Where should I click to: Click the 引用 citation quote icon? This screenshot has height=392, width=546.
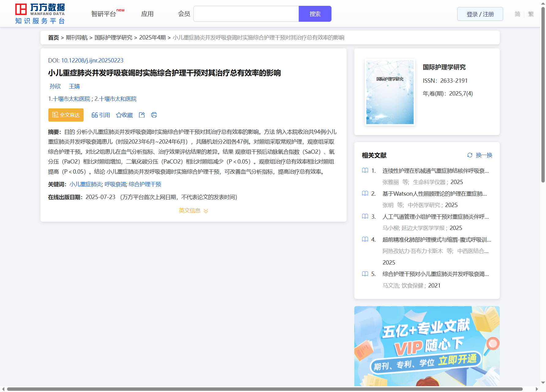[95, 115]
